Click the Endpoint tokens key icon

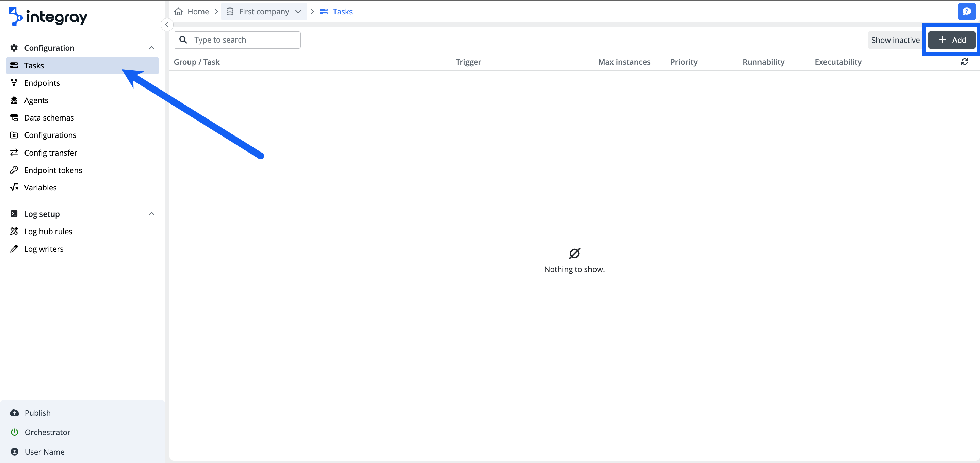click(x=14, y=170)
